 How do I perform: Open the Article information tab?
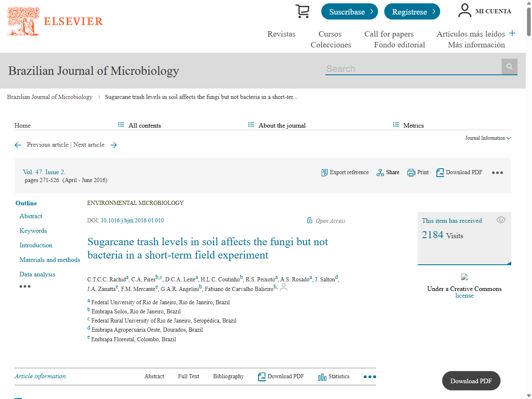[40, 377]
